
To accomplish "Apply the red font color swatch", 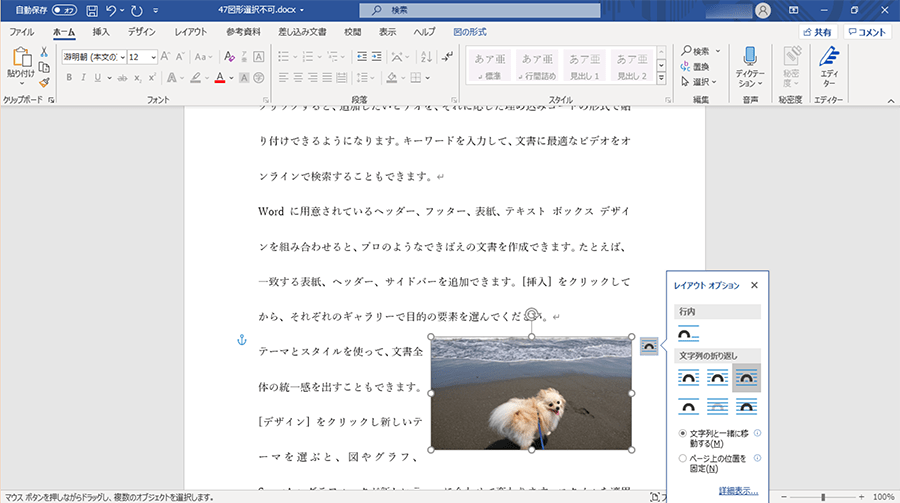I will coord(220,78).
